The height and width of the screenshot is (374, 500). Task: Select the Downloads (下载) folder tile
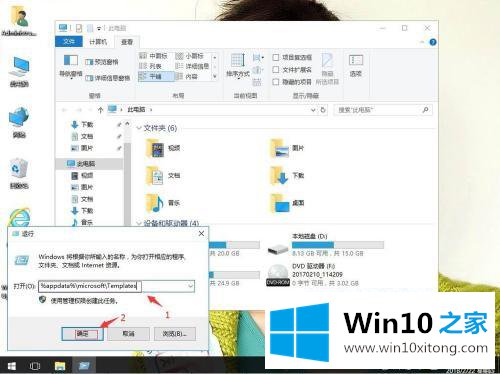click(287, 176)
